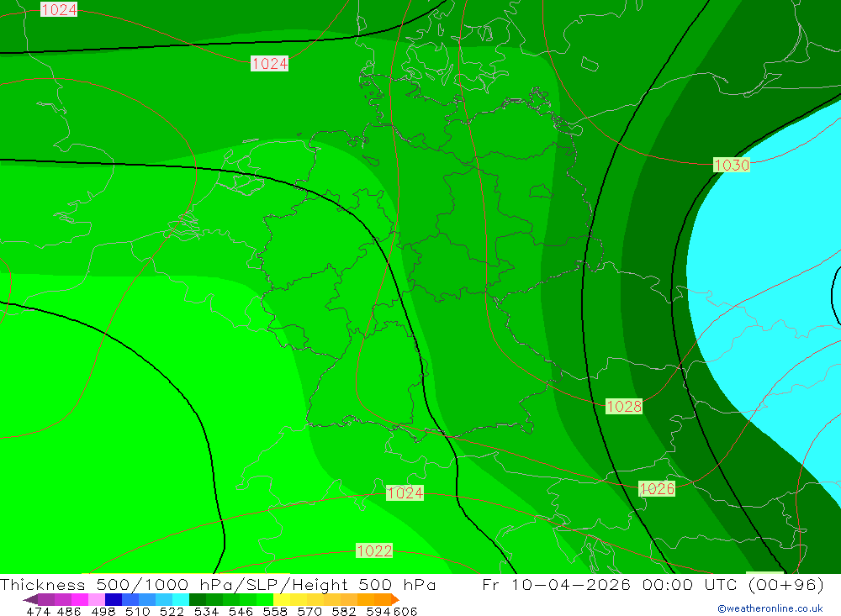Click the 00:00 UTC time stamp

pos(690,584)
